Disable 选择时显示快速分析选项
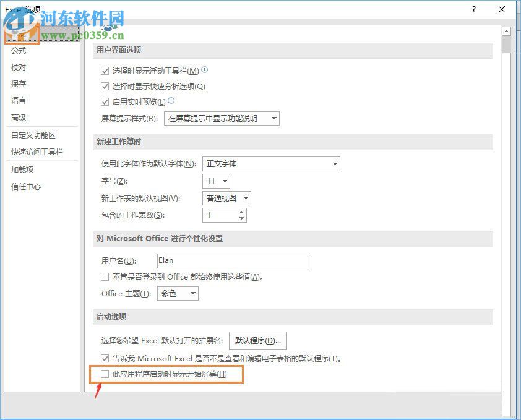The width and height of the screenshot is (521, 420). (105, 85)
